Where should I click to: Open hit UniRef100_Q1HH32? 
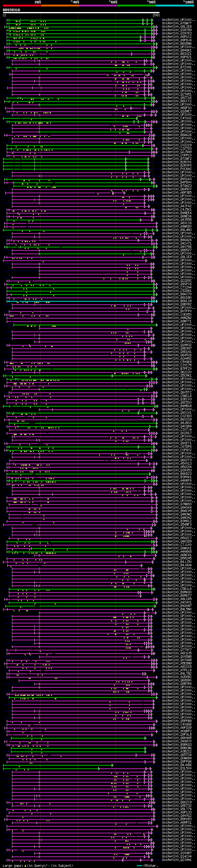tap(177, 345)
